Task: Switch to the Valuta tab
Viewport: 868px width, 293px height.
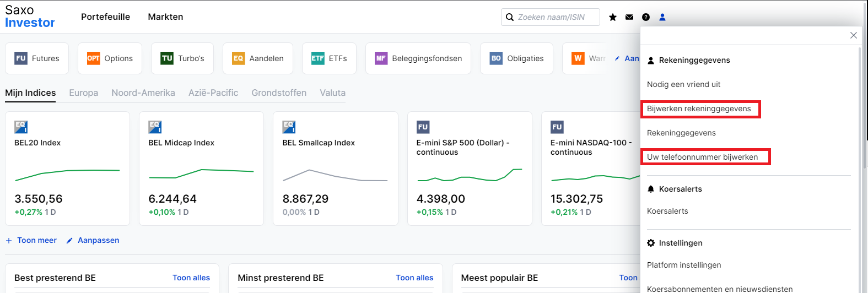Action: pyautogui.click(x=333, y=93)
